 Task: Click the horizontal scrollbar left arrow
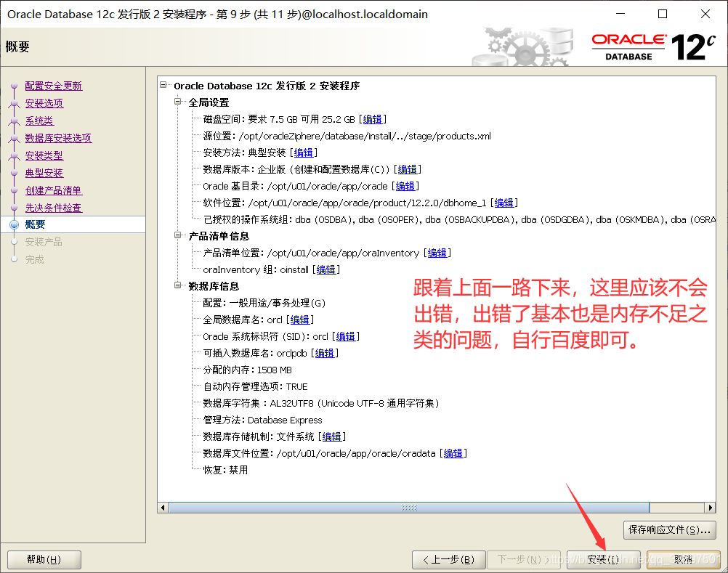pyautogui.click(x=163, y=508)
